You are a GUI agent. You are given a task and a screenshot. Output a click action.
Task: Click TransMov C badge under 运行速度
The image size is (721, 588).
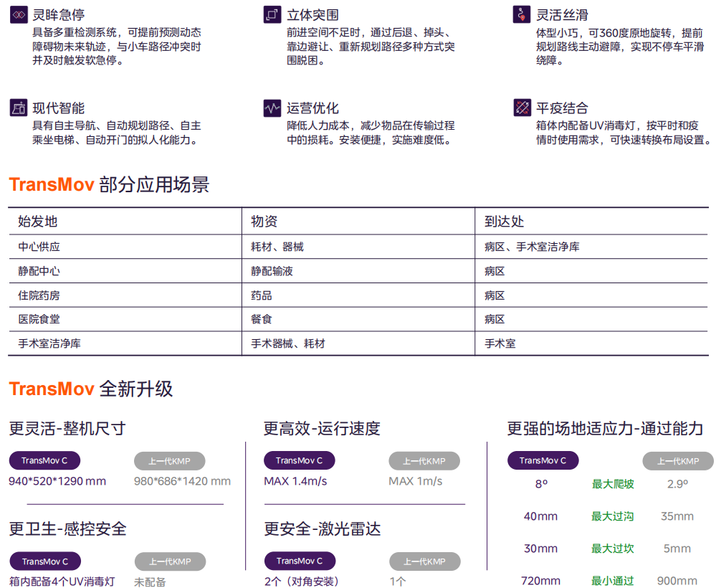point(300,460)
